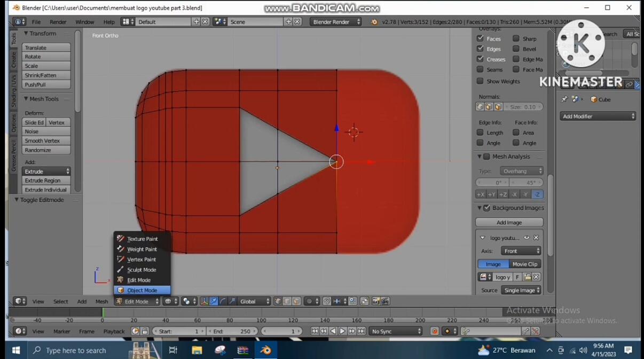Hide the logo youtu background image eye
644x359 pixels.
(527, 238)
